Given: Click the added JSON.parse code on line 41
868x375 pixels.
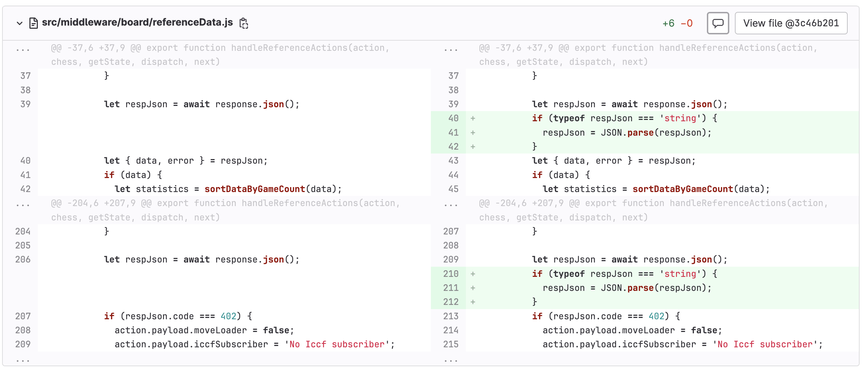Looking at the screenshot, I should point(627,133).
